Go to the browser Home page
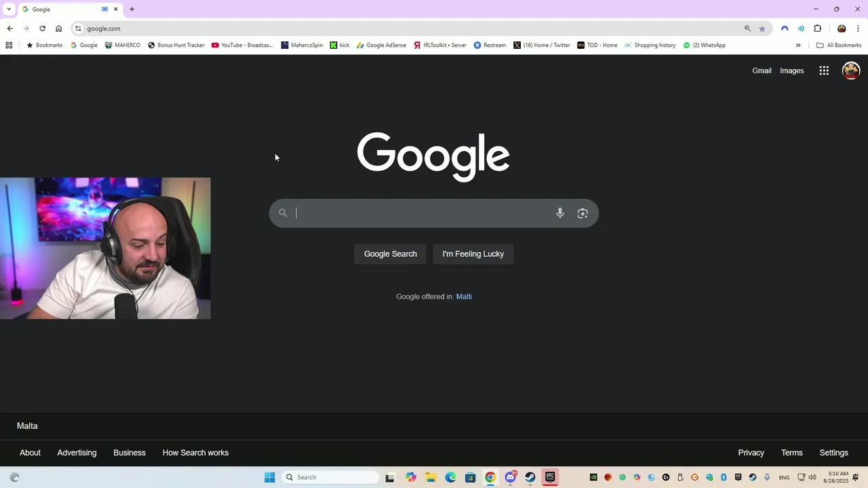 59,28
